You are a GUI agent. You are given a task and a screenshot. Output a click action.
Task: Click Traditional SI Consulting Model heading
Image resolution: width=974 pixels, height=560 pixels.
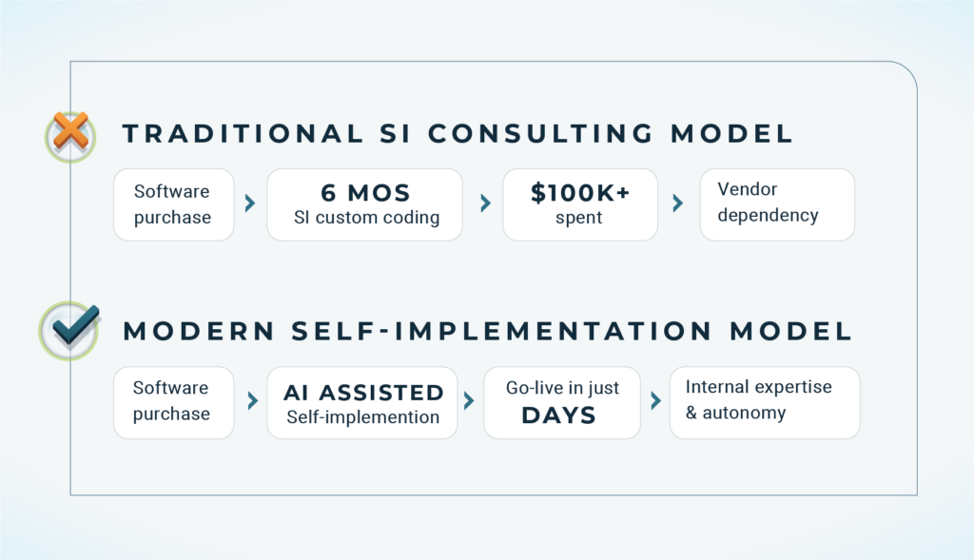458,133
